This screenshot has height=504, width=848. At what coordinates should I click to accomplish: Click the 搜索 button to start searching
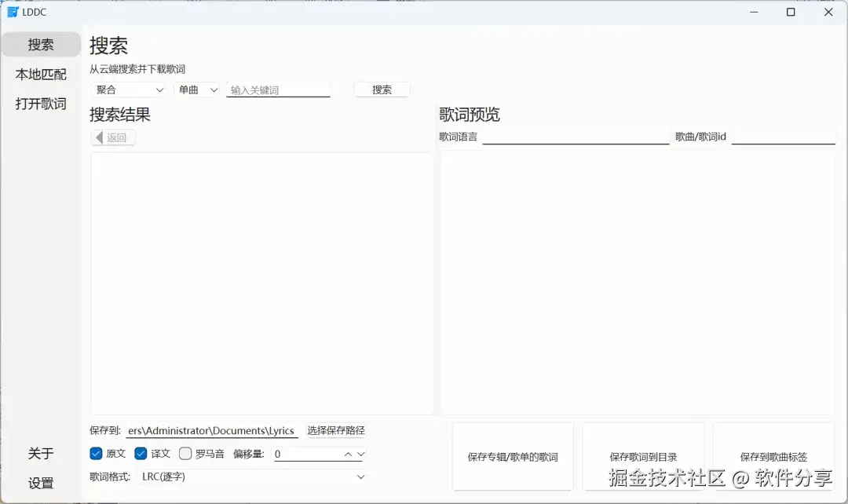(382, 89)
